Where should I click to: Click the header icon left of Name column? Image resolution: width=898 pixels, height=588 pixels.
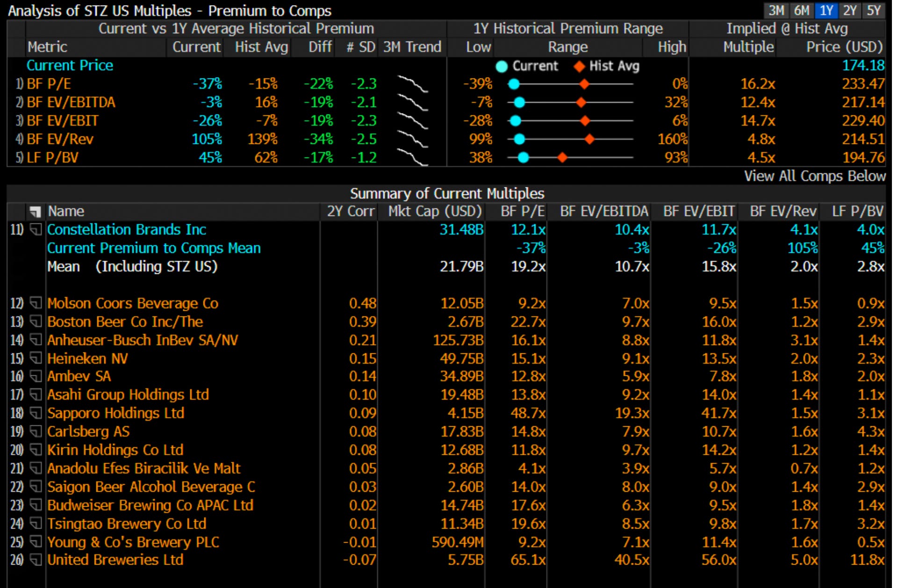click(35, 212)
